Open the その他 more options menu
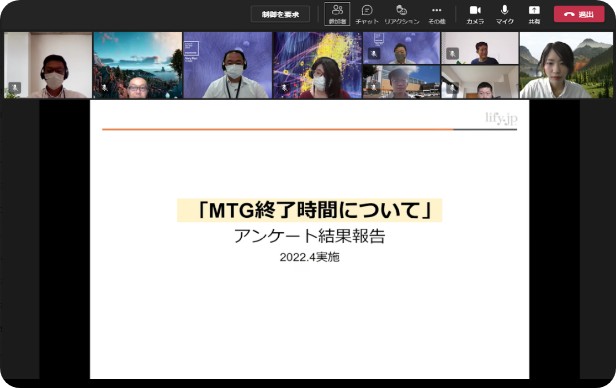616x388 pixels. (x=436, y=15)
